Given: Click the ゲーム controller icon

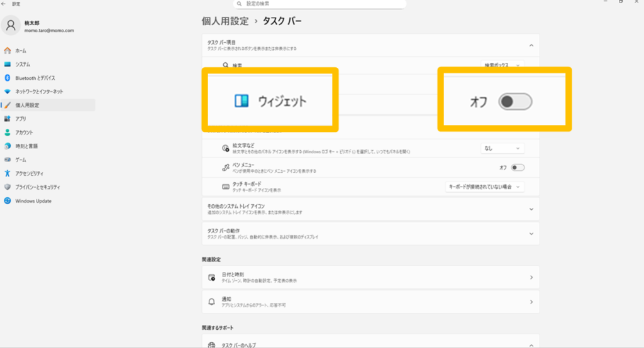Looking at the screenshot, I should (x=8, y=160).
